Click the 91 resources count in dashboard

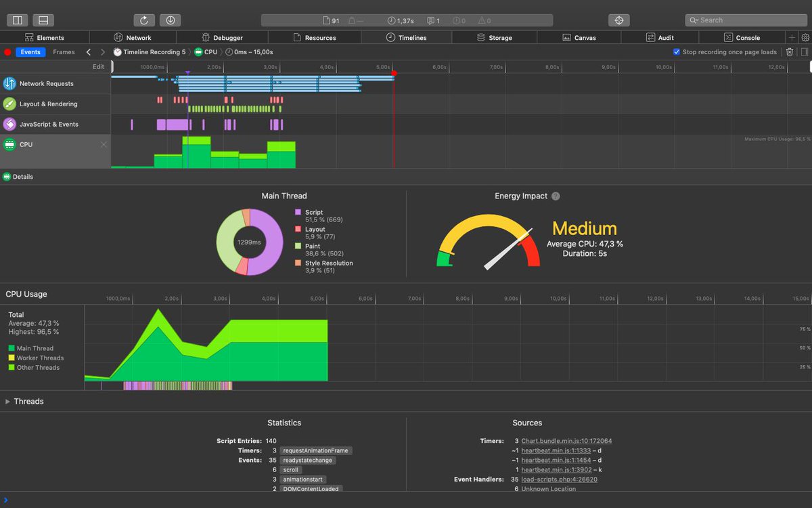coord(332,21)
